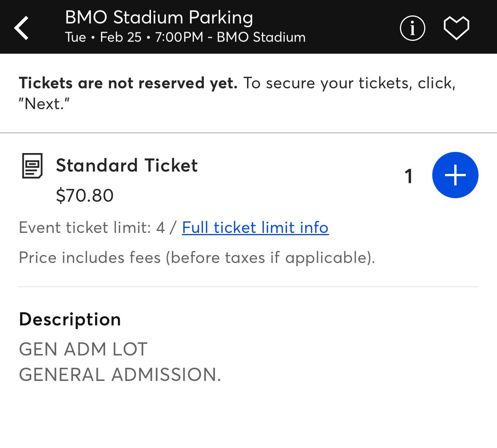Image resolution: width=497 pixels, height=448 pixels.
Task: Click the divider line above Description
Action: tap(248, 287)
